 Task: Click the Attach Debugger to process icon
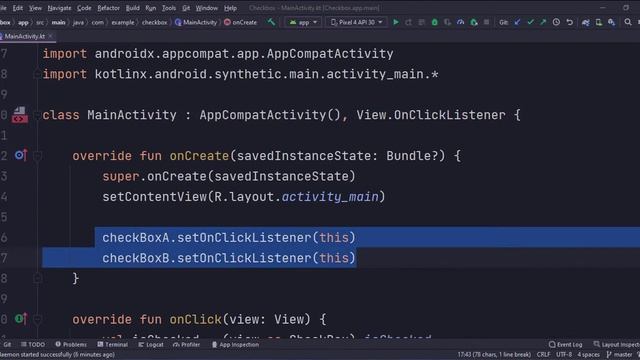pos(473,22)
